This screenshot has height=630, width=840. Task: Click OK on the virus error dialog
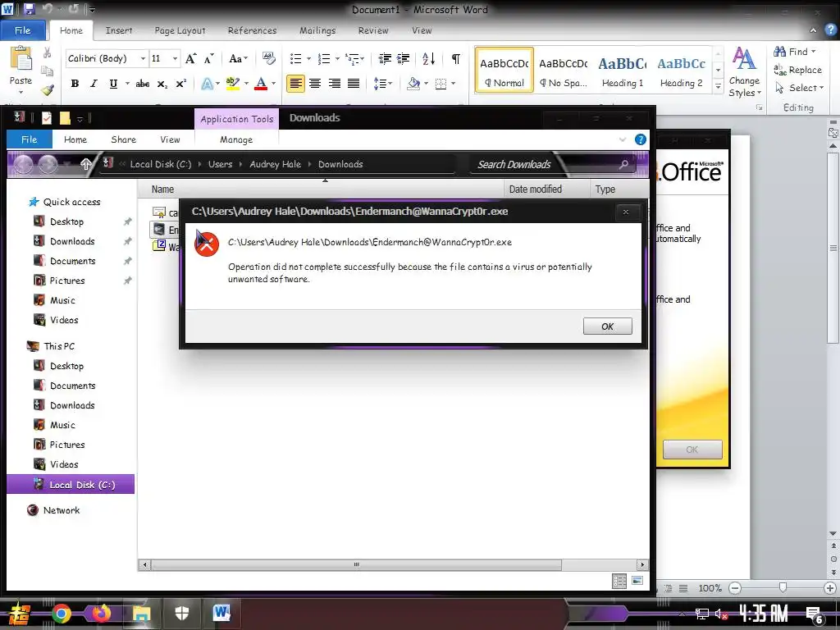click(608, 326)
